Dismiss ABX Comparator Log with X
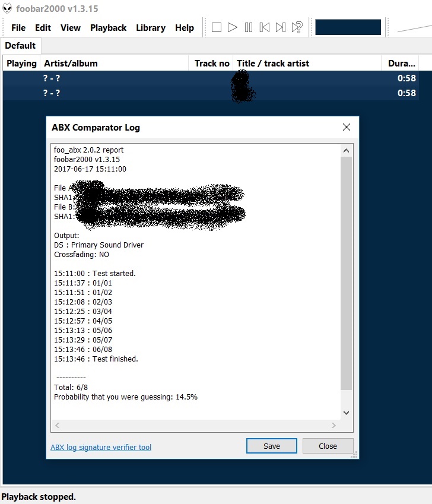The height and width of the screenshot is (504, 432). click(x=346, y=127)
